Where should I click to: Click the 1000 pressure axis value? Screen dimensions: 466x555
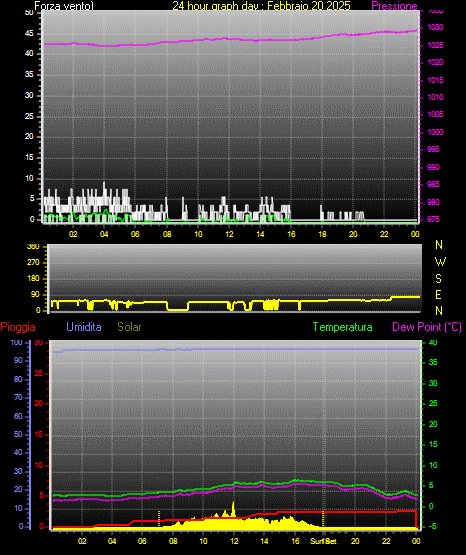(435, 132)
